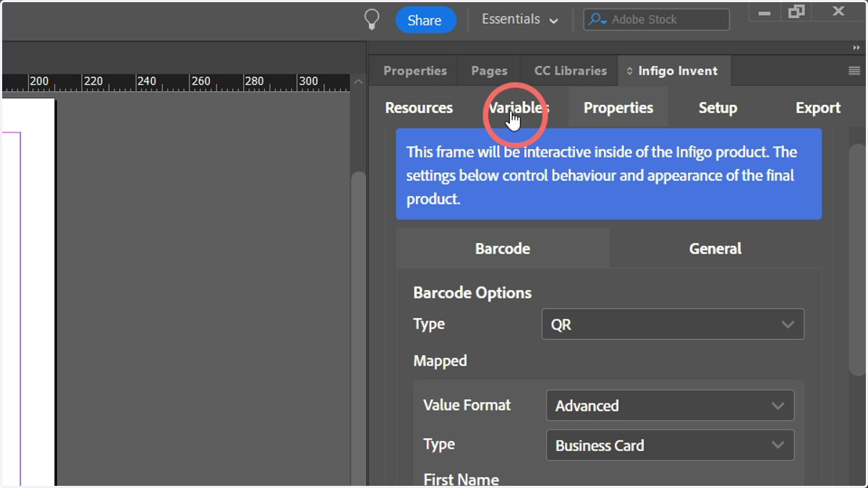Switch to the Pages panel tab
Screen dimensions: 868x488
point(489,71)
